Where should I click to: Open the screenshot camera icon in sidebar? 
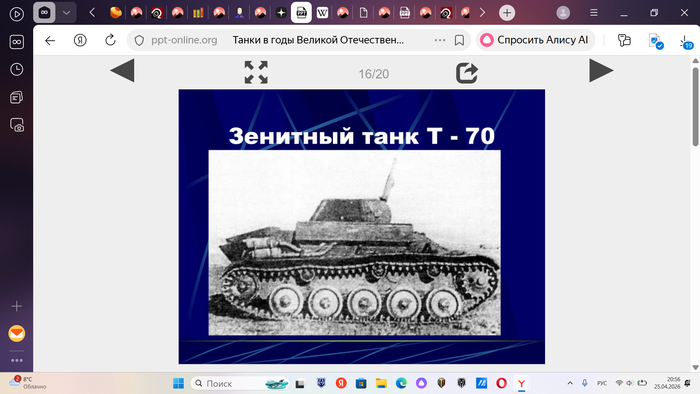click(x=17, y=125)
